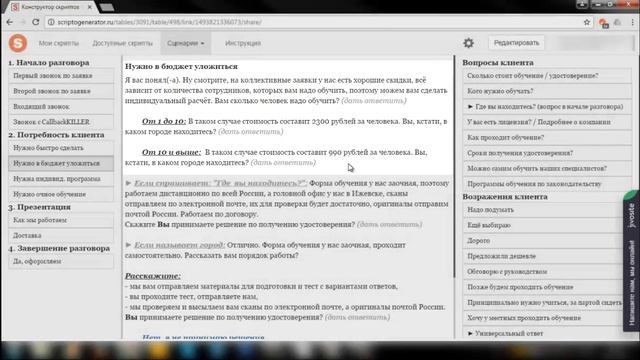Open Мои скрипты menu item
The image size is (640, 360).
click(58, 43)
